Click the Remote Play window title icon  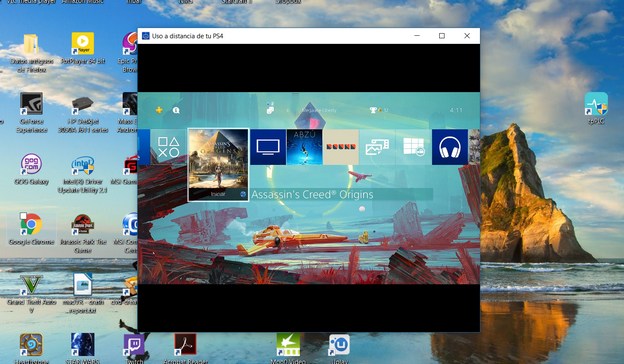pos(146,36)
